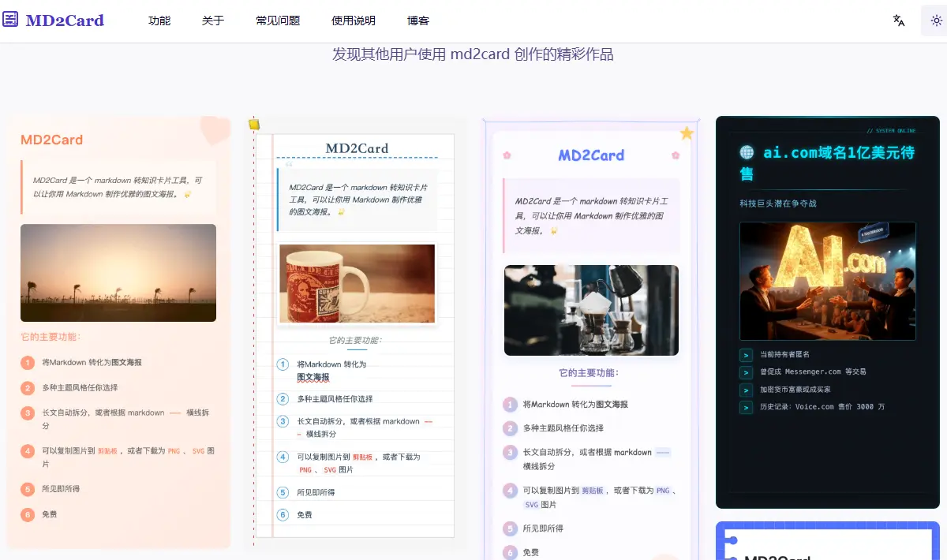
Task: Click the number 6 badge beside 免费 in orange card
Action: 28,514
